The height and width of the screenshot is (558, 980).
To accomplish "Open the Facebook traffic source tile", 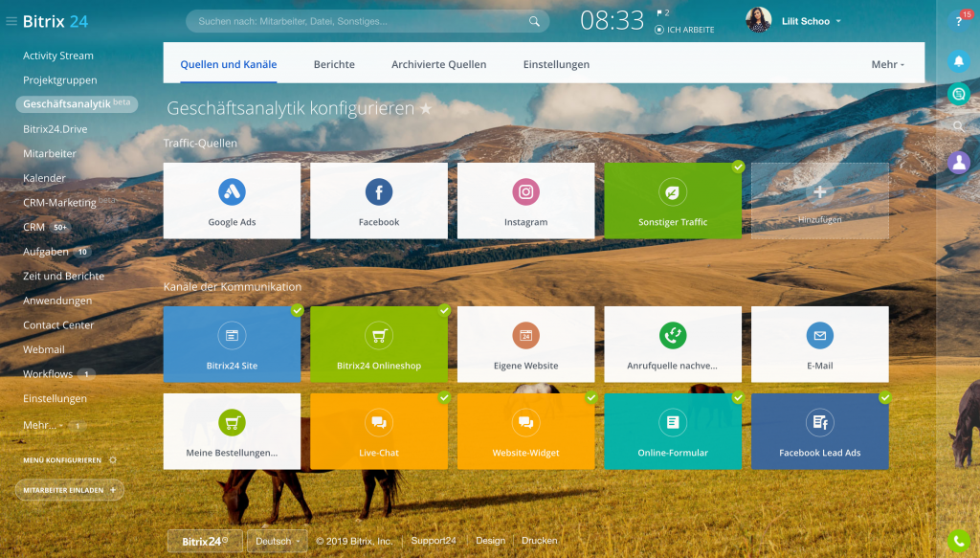I will [379, 201].
